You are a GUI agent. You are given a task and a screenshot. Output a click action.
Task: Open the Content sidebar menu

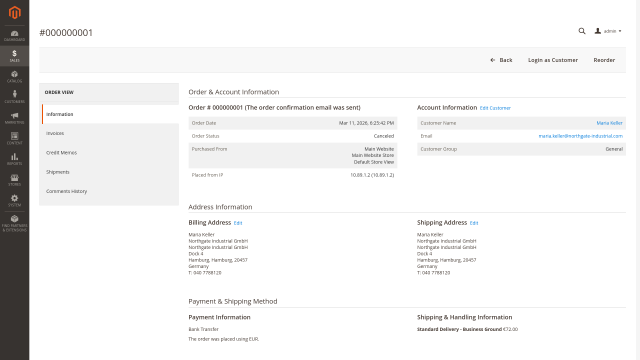[x=15, y=138]
